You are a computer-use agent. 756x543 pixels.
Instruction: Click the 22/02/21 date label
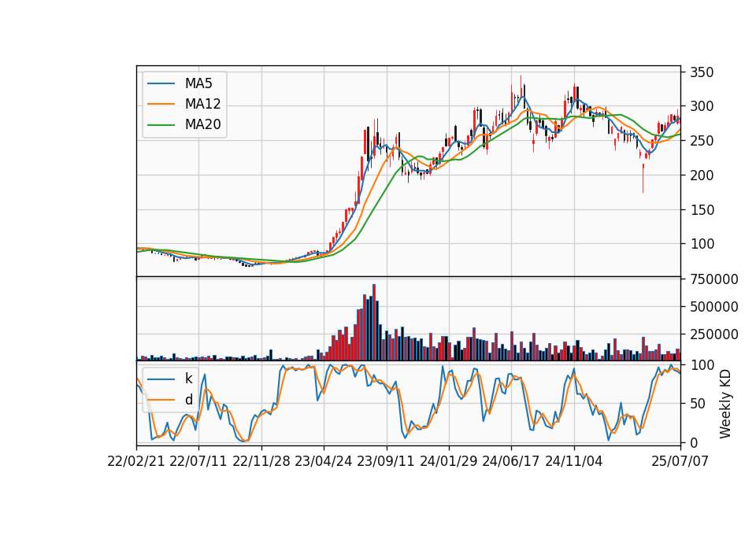click(x=136, y=461)
